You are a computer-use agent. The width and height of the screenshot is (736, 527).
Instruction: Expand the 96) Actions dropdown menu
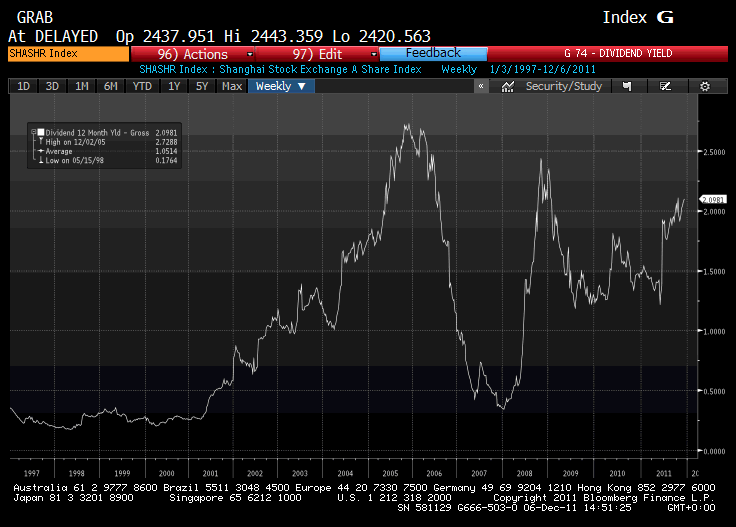pos(192,53)
